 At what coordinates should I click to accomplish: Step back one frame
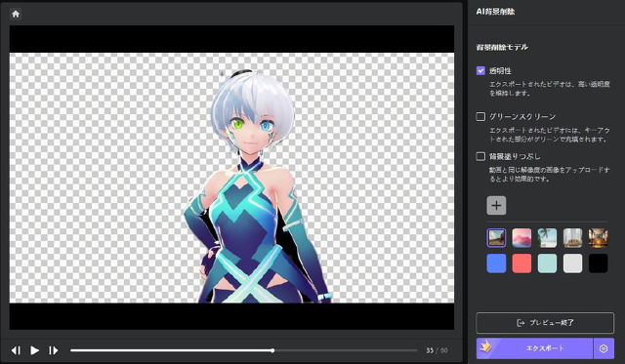(x=16, y=350)
